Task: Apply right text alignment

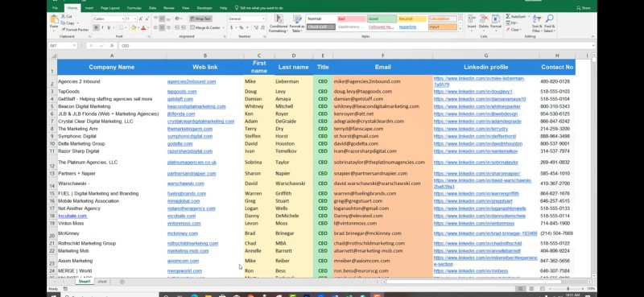Action: click(x=169, y=27)
